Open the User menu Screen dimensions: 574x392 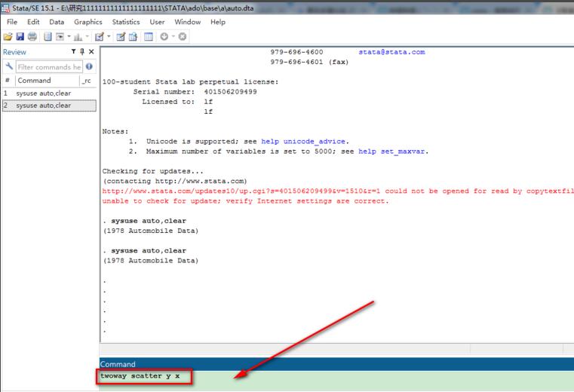pos(157,22)
